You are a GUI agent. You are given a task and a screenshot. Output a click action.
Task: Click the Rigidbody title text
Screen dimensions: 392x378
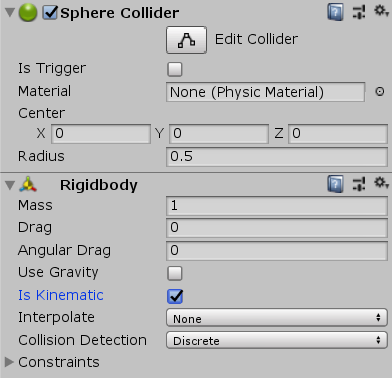point(99,186)
